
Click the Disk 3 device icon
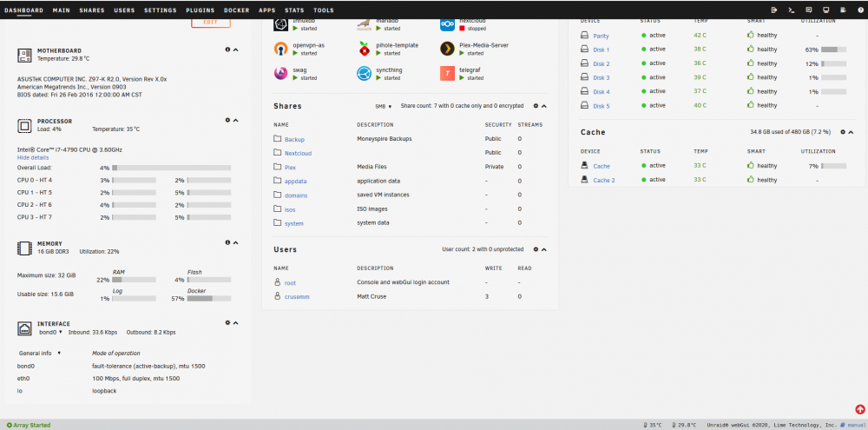pos(584,77)
